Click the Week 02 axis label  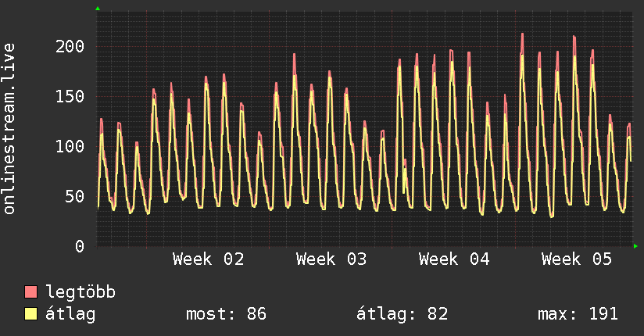(x=208, y=259)
